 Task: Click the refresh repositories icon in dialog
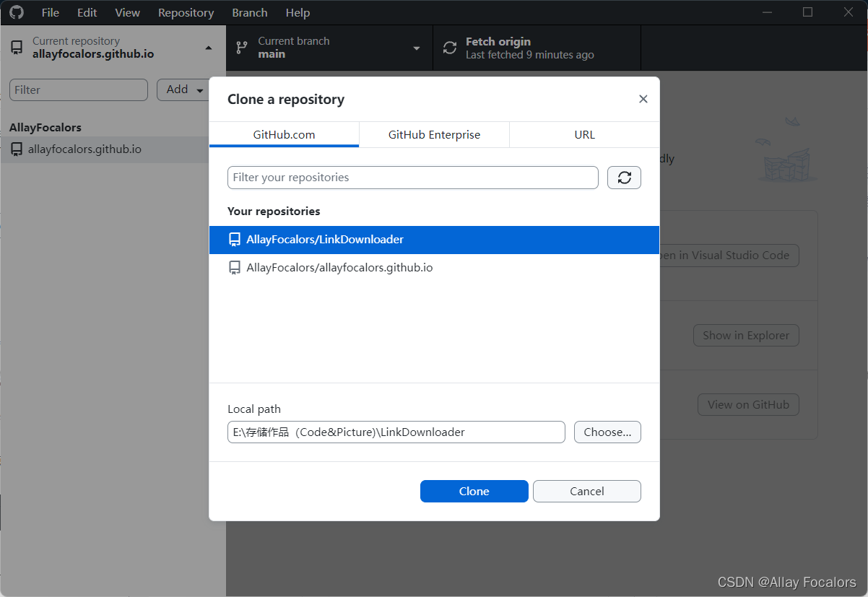pyautogui.click(x=624, y=177)
